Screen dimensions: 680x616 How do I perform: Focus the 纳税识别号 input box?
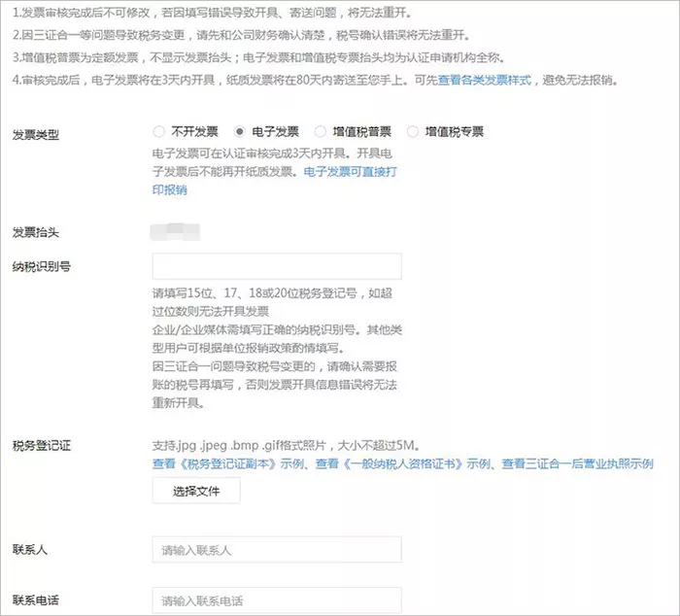click(277, 266)
